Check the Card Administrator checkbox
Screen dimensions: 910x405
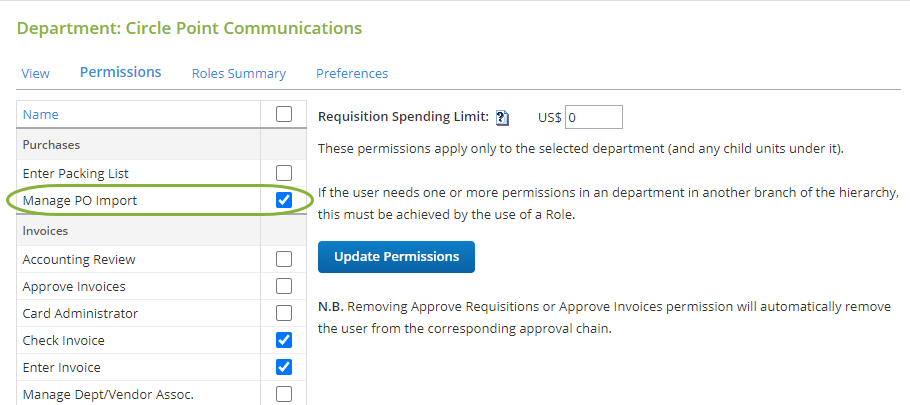tap(284, 313)
